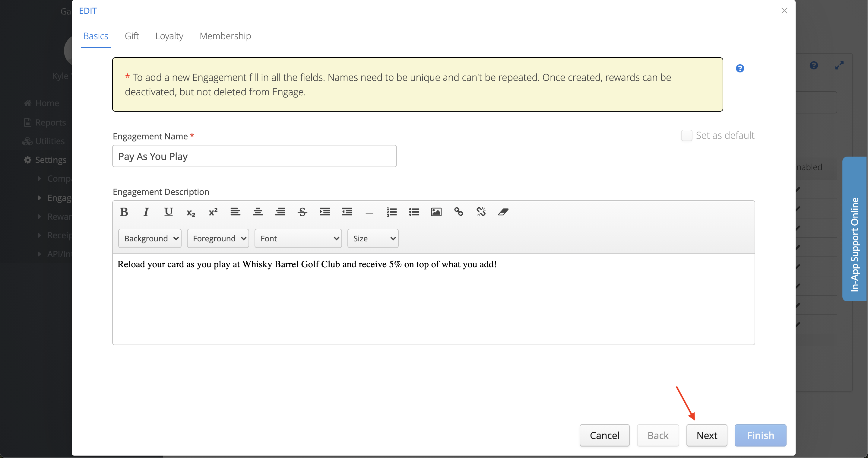The width and height of the screenshot is (868, 458).
Task: Click the eraser remove-format icon
Action: (503, 212)
